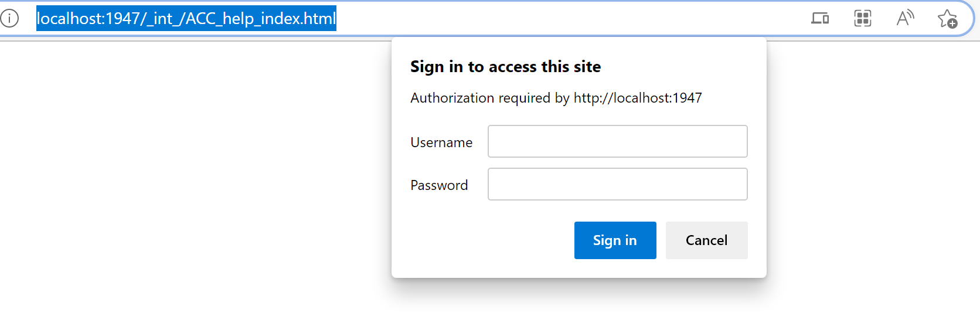This screenshot has height=333, width=980.
Task: Click the Username label text
Action: 441,142
